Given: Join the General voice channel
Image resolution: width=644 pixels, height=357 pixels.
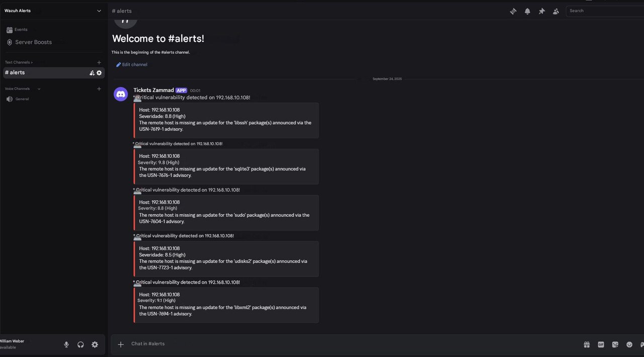Looking at the screenshot, I should click(22, 99).
